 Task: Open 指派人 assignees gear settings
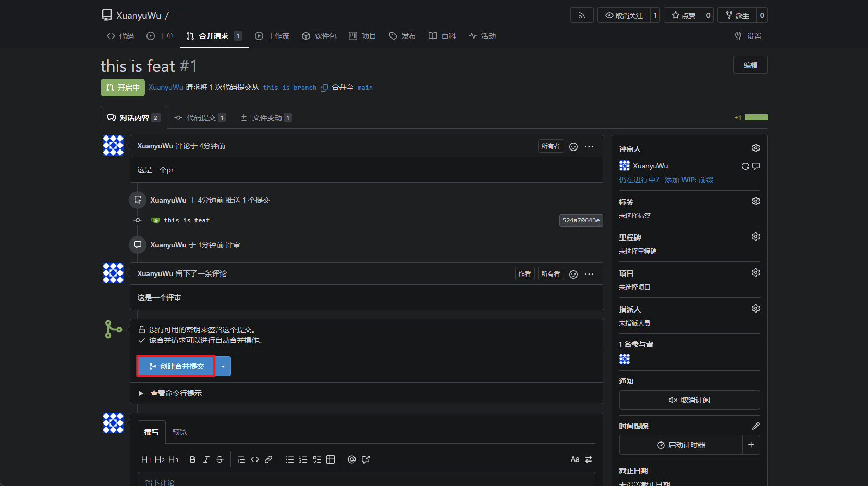(x=755, y=308)
